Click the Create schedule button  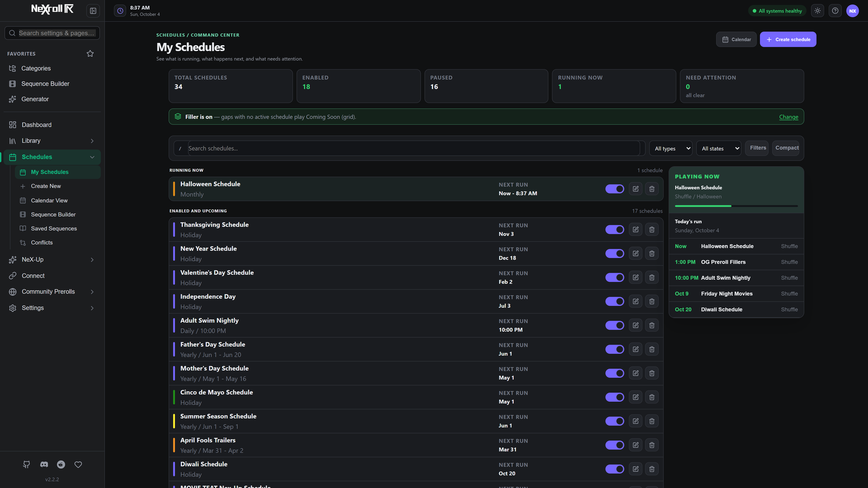(788, 39)
